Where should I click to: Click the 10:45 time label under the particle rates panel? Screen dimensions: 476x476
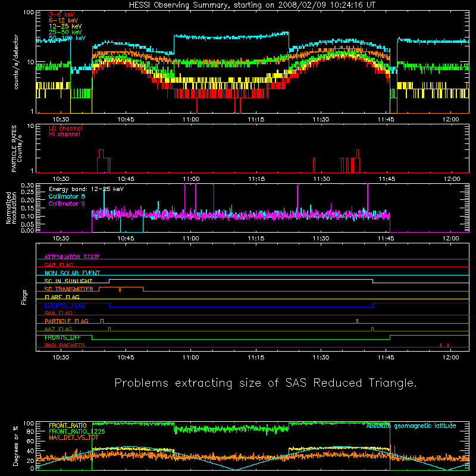(126, 179)
